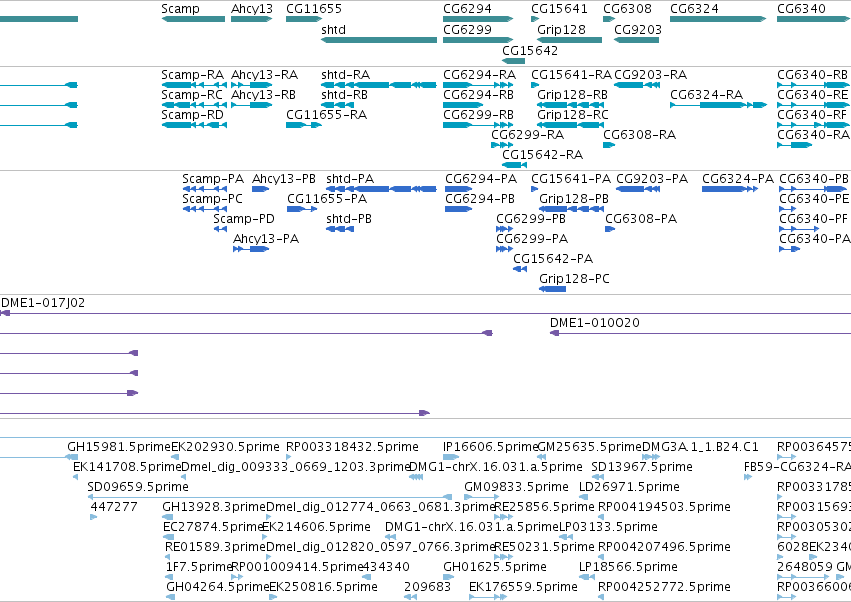Select protein Ahcy13-PA
The image size is (851, 602).
(266, 239)
